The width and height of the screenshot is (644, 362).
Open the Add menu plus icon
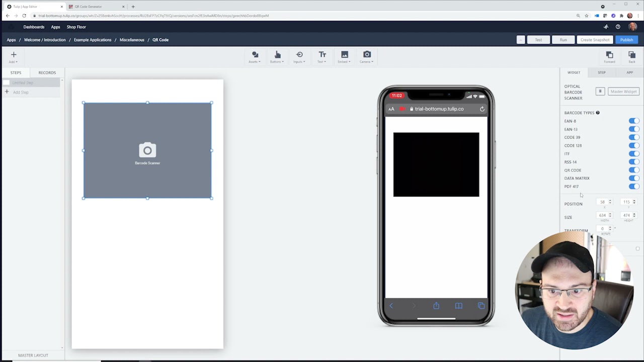(14, 54)
